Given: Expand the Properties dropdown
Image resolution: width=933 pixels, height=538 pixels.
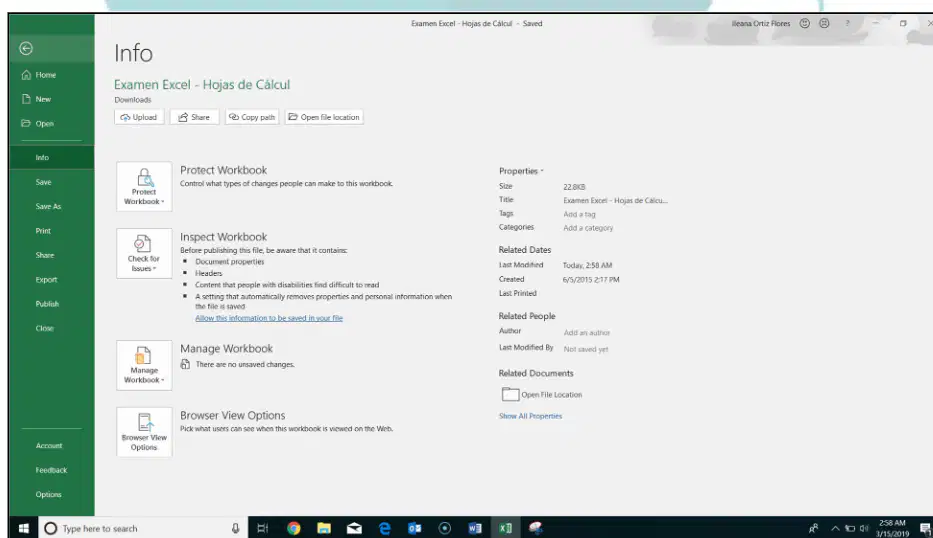Looking at the screenshot, I should (x=521, y=171).
